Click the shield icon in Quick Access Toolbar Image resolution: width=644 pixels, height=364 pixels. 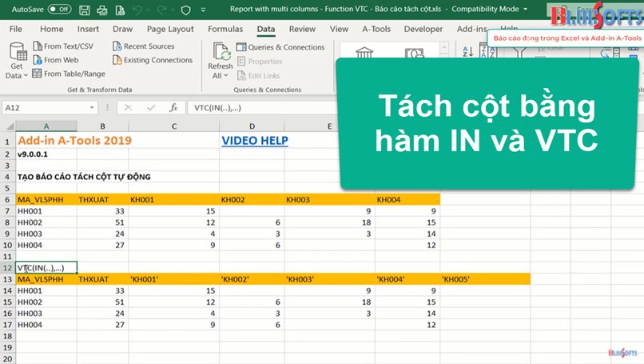click(185, 10)
